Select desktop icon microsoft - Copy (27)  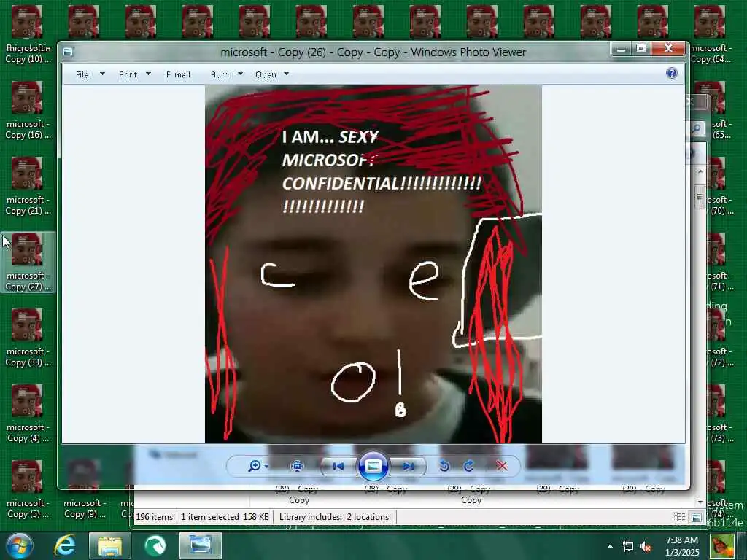click(x=27, y=262)
